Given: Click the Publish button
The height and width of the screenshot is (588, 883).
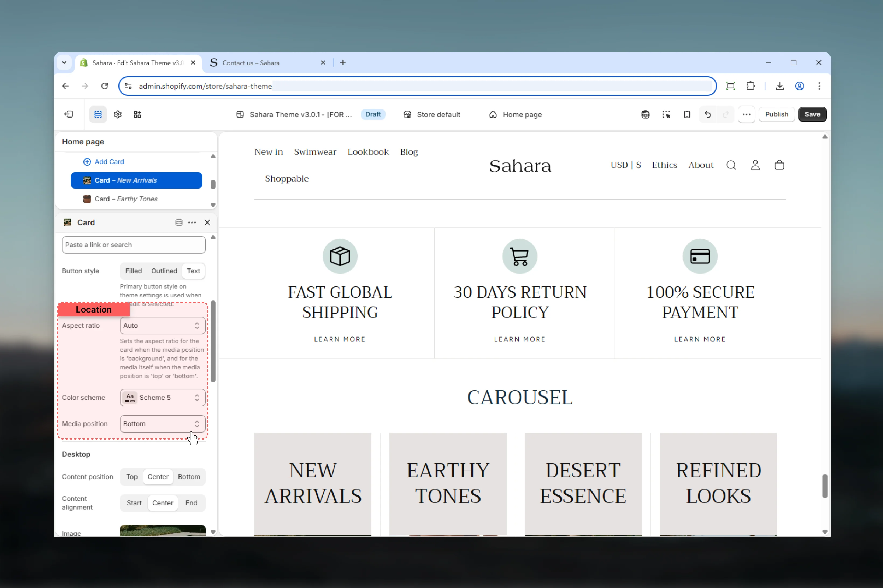Looking at the screenshot, I should coord(776,114).
